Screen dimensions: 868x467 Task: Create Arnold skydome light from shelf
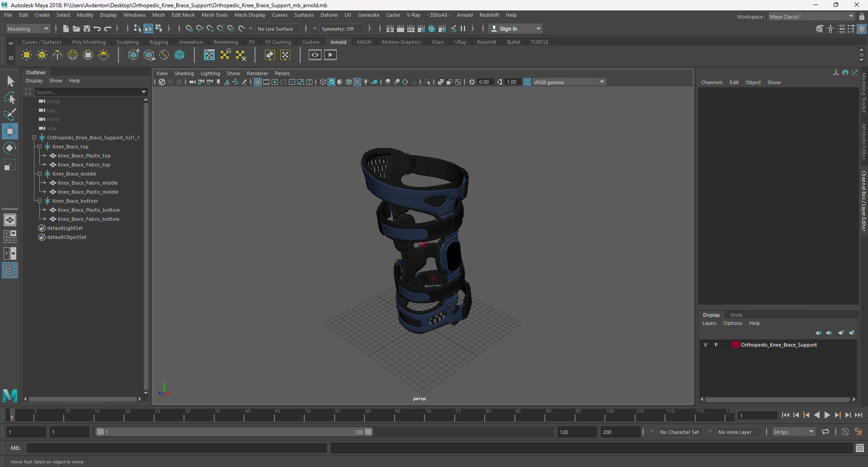click(73, 55)
